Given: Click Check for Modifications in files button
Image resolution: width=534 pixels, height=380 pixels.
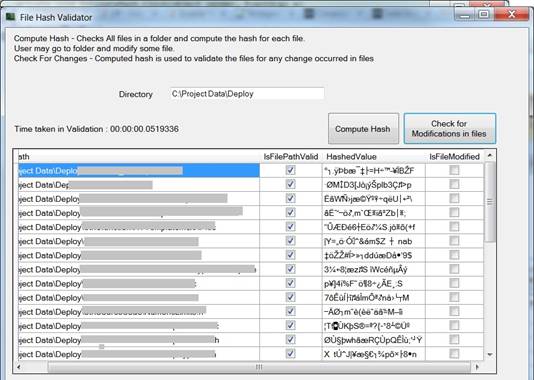Looking at the screenshot, I should [x=449, y=129].
